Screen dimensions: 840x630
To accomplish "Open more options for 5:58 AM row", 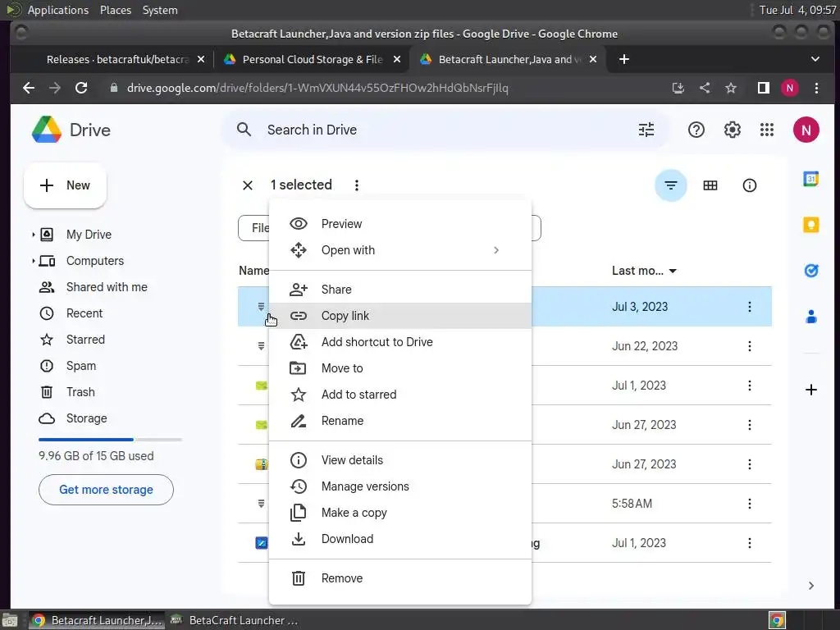I will [x=749, y=504].
